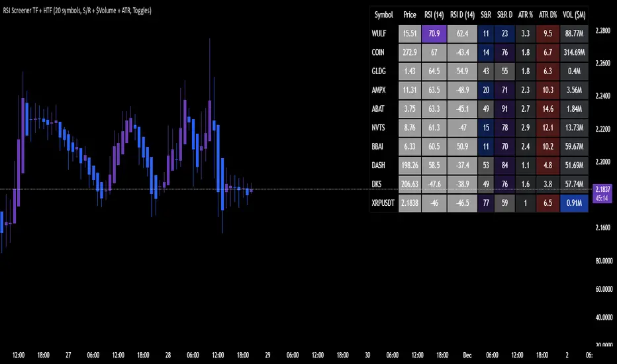This screenshot has height=364, width=617.
Task: Click the 2.1600 price axis label
Action: click(x=603, y=228)
